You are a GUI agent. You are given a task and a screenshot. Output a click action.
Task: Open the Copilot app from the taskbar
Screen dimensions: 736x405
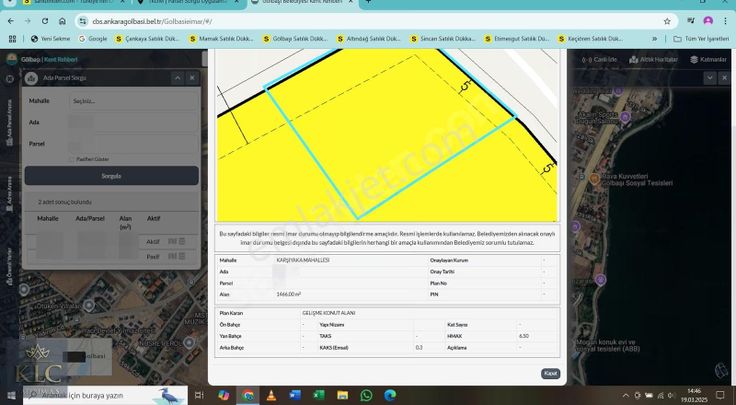point(223,396)
